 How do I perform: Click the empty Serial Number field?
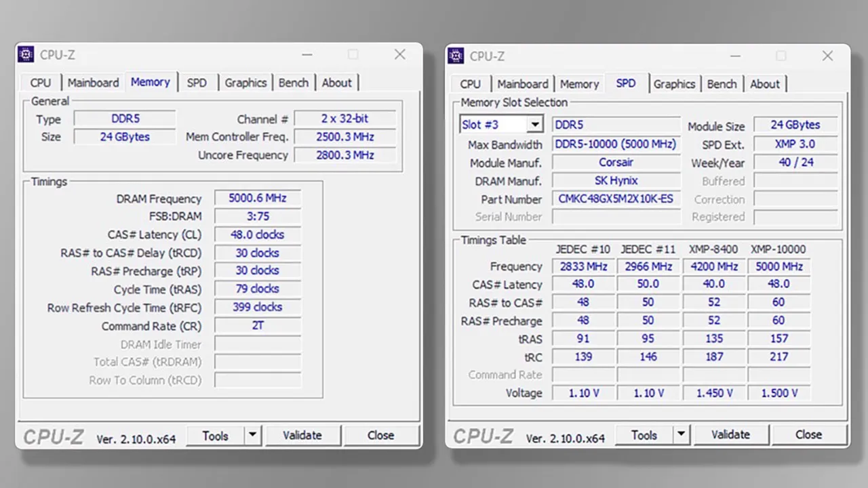pyautogui.click(x=616, y=217)
